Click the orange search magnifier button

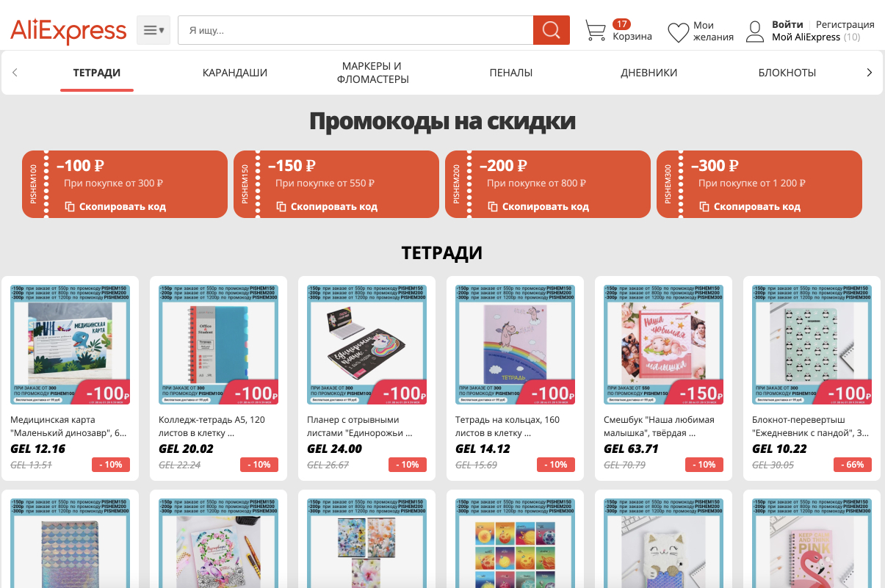pyautogui.click(x=551, y=30)
